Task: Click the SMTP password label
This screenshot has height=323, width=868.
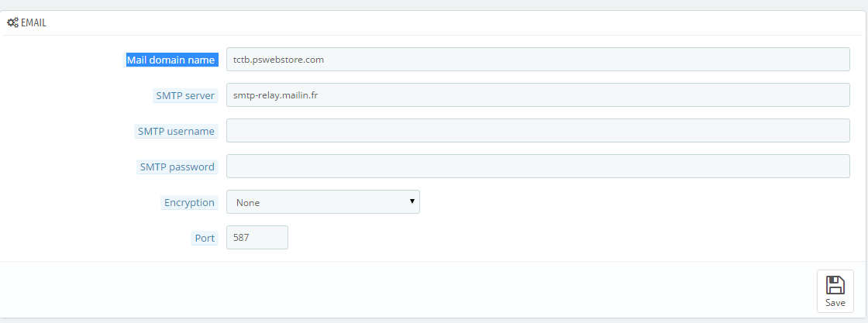Action: 177,167
